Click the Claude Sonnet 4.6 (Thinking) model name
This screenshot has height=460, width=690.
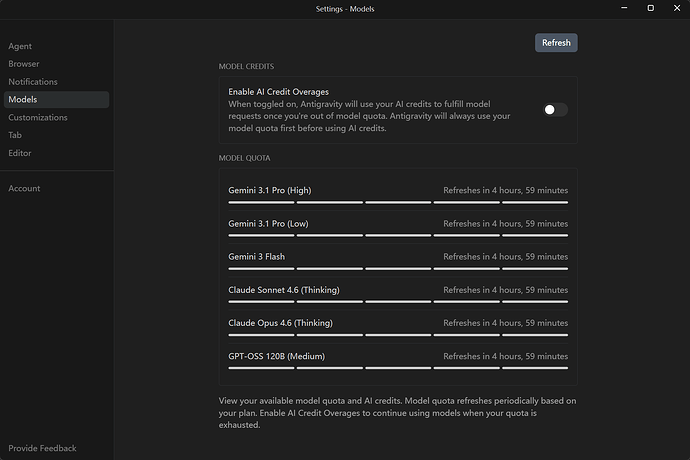[x=284, y=290]
